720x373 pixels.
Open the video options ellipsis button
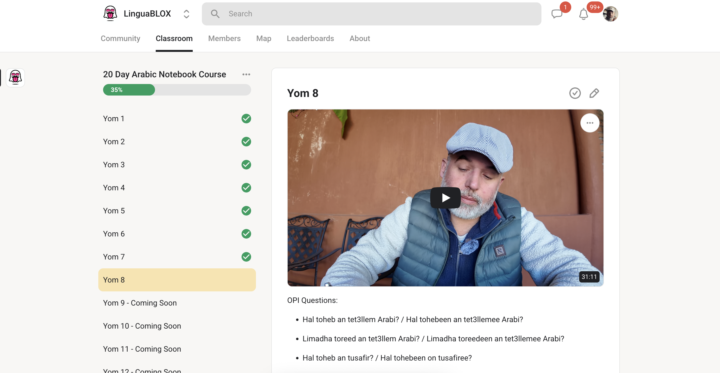(590, 123)
